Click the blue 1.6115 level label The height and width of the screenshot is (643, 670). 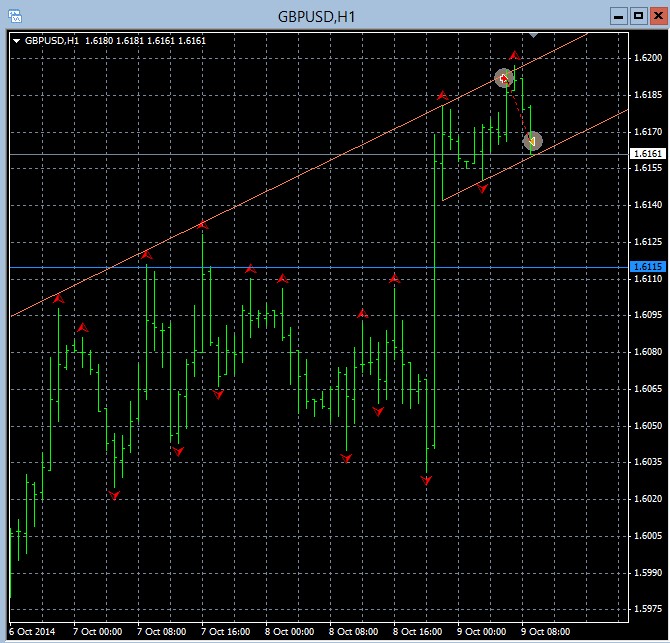[648, 267]
